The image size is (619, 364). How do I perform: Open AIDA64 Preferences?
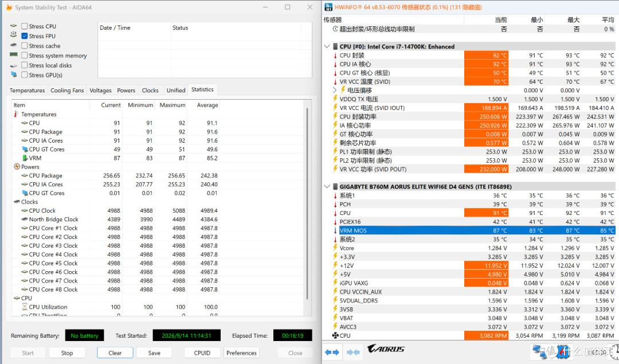(242, 353)
